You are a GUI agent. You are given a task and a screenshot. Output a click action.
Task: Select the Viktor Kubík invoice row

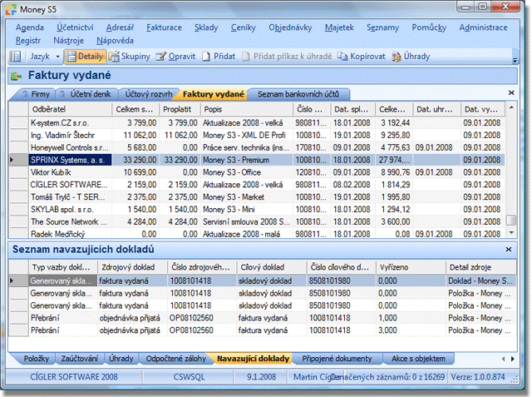pyautogui.click(x=257, y=172)
